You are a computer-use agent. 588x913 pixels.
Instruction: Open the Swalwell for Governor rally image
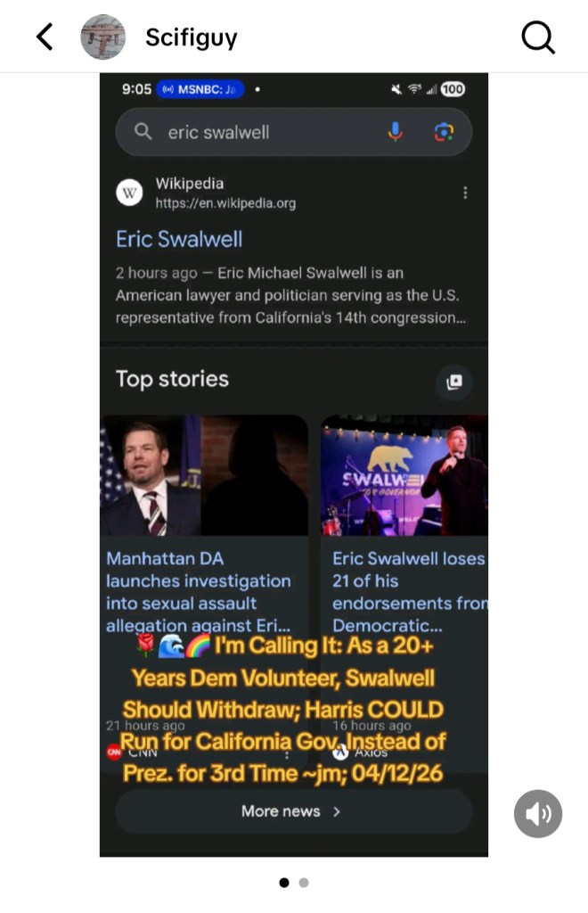click(x=404, y=475)
